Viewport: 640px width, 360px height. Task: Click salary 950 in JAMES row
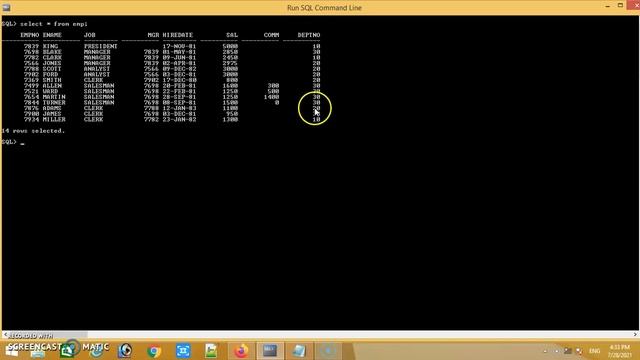[232, 114]
